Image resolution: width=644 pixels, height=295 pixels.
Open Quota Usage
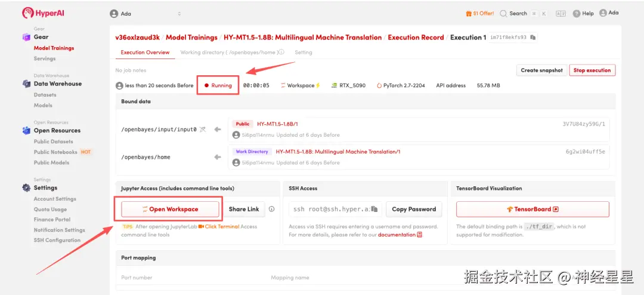[x=50, y=209]
